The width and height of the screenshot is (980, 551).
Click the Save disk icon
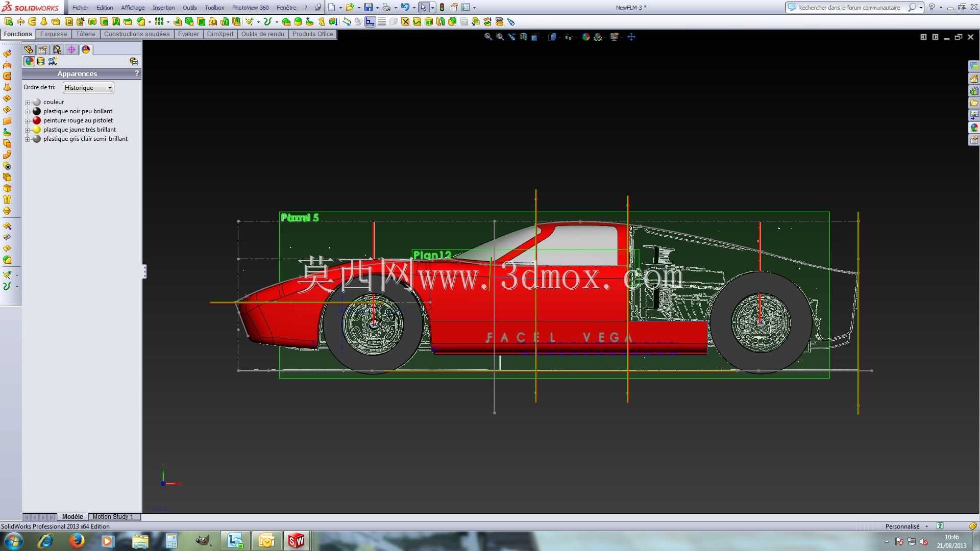[368, 8]
